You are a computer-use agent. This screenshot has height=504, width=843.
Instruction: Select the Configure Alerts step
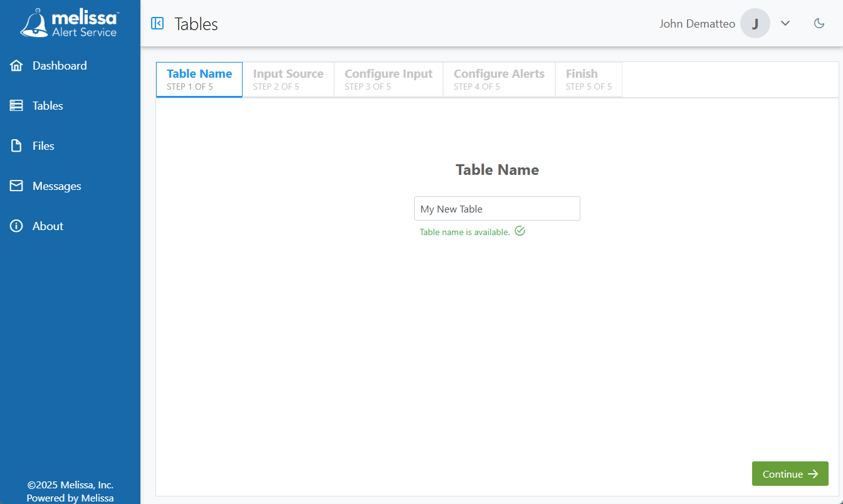499,79
